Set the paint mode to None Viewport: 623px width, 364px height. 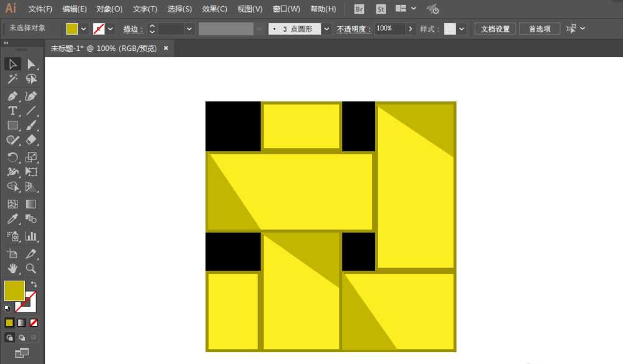(x=34, y=322)
